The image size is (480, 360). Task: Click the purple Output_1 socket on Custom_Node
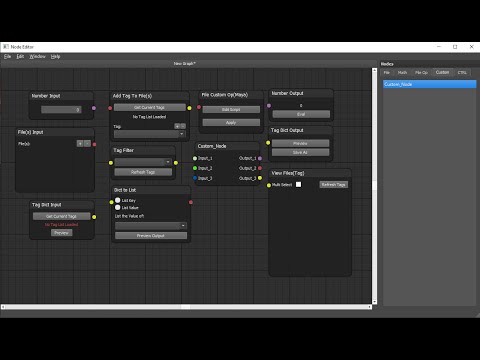[260, 158]
